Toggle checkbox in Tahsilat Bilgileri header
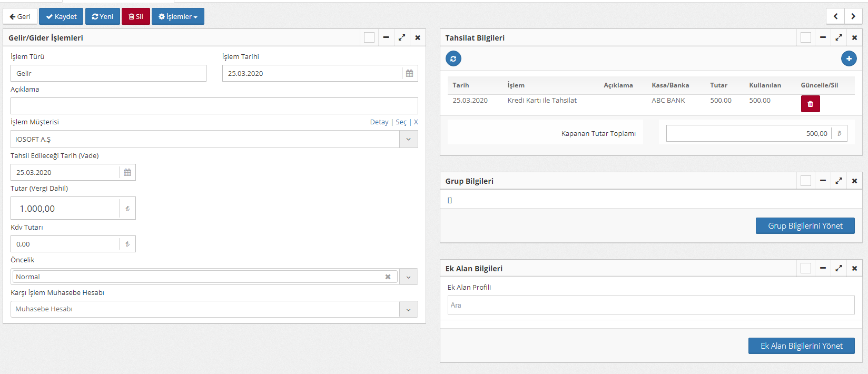Screen dimensions: 868x374 coord(805,37)
